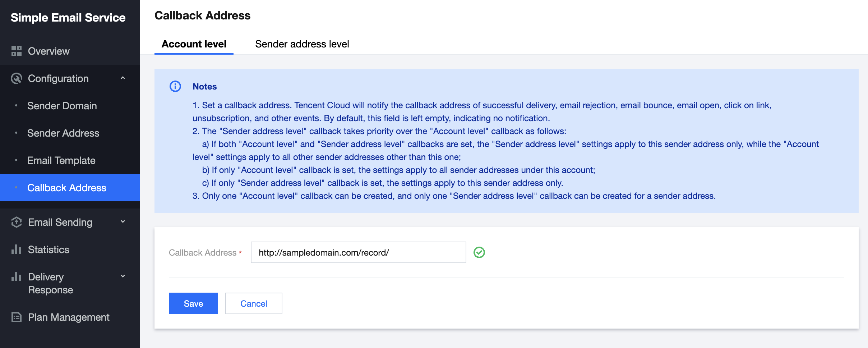Select Callback Address in the sidebar

point(67,188)
